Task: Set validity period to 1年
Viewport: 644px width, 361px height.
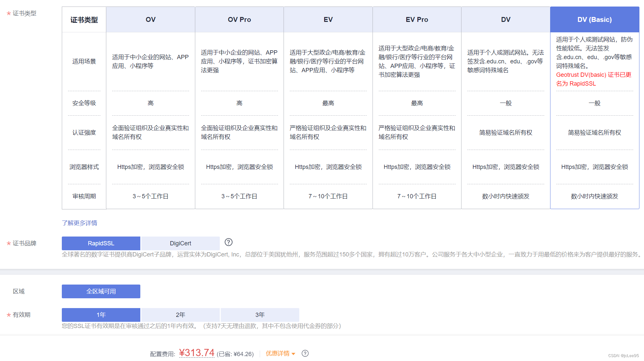Action: click(101, 315)
